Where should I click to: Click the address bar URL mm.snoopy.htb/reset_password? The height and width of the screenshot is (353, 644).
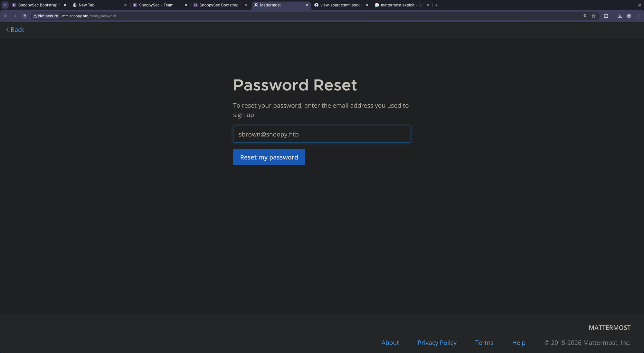point(89,16)
